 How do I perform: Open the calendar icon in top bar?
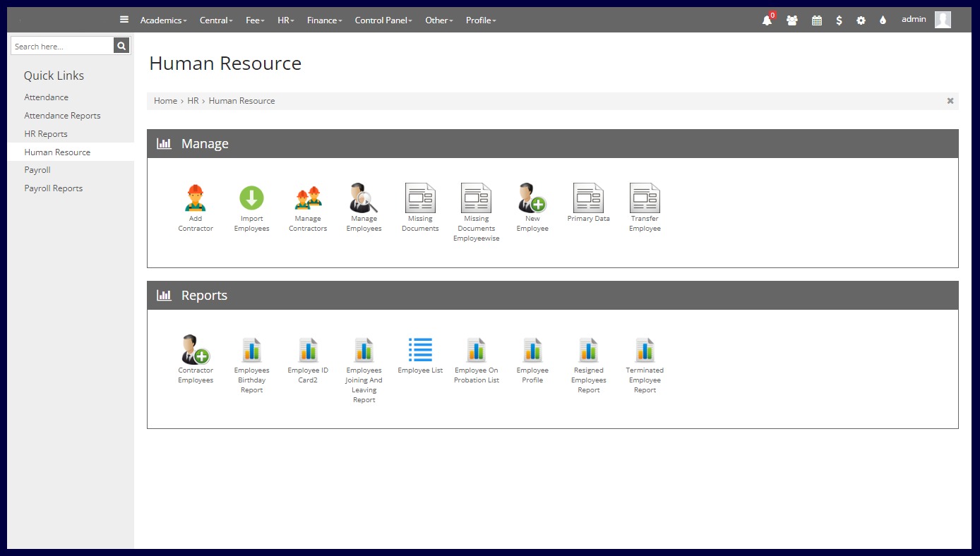click(x=817, y=20)
